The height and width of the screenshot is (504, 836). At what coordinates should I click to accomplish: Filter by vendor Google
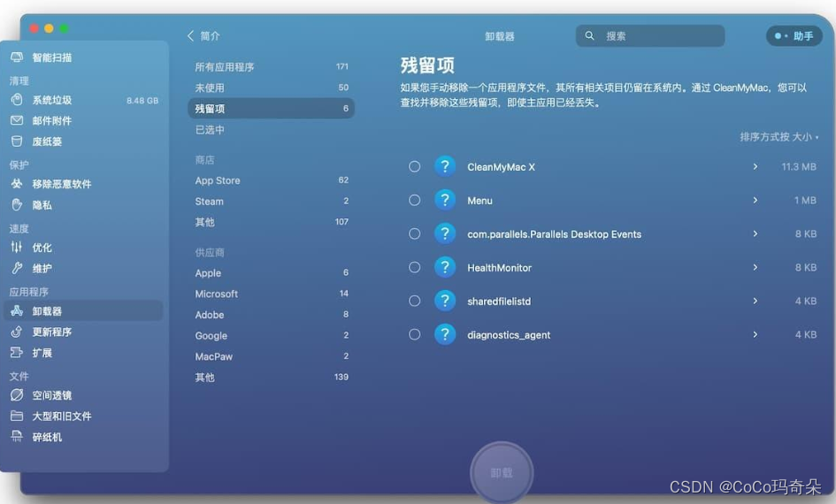[271, 335]
